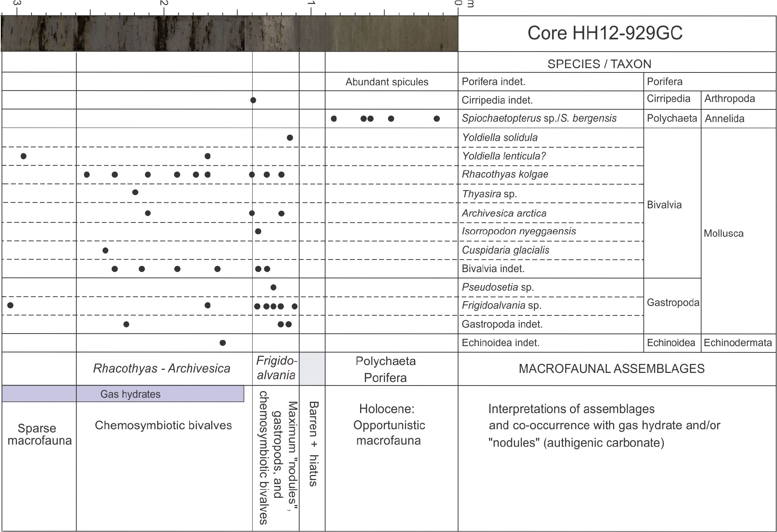Screen dimensions: 777x532
Task: Click the Cuspidaria glacialis data dot
Action: pos(105,250)
